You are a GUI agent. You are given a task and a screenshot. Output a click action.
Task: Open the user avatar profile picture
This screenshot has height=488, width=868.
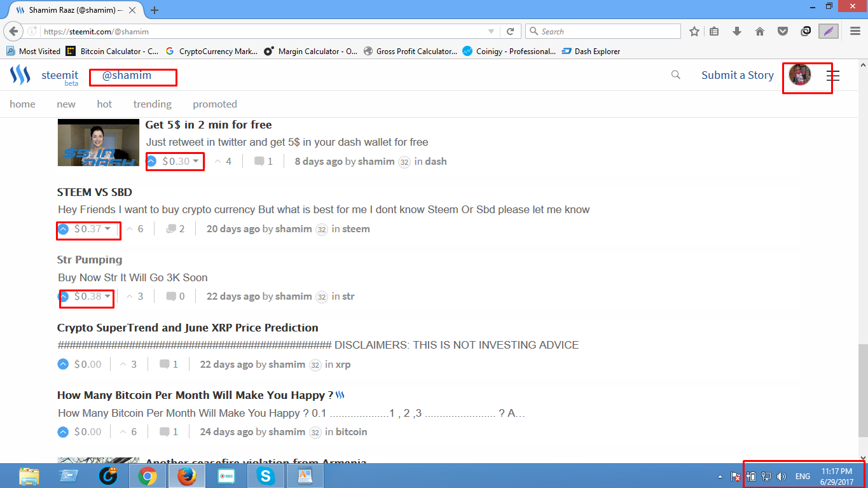[x=800, y=75]
